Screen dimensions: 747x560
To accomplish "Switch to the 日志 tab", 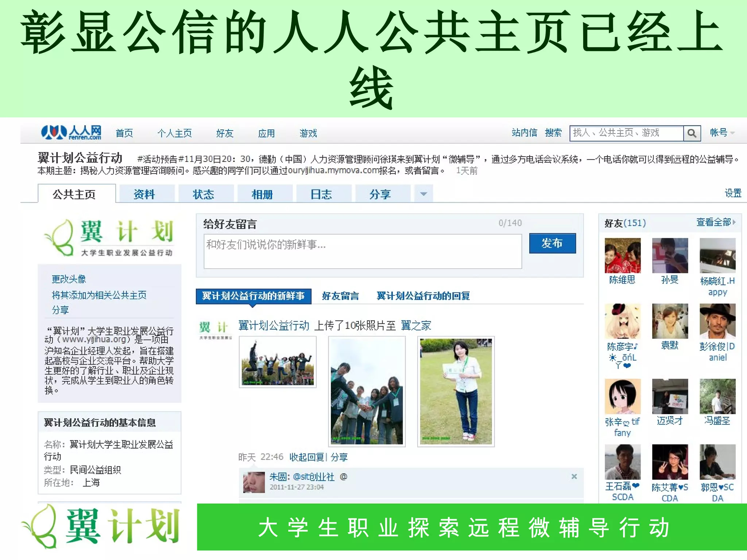I will [x=324, y=194].
